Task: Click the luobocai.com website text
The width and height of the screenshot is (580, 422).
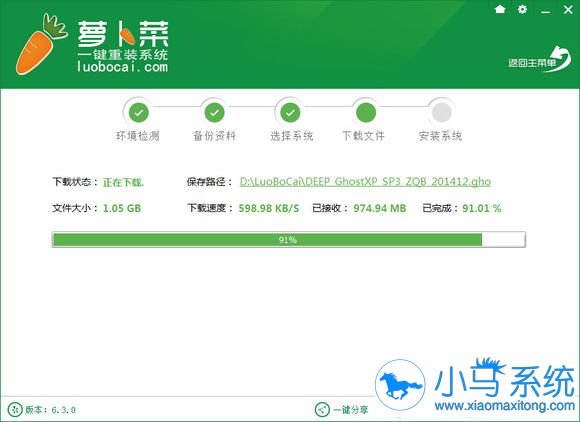Action: (x=122, y=67)
